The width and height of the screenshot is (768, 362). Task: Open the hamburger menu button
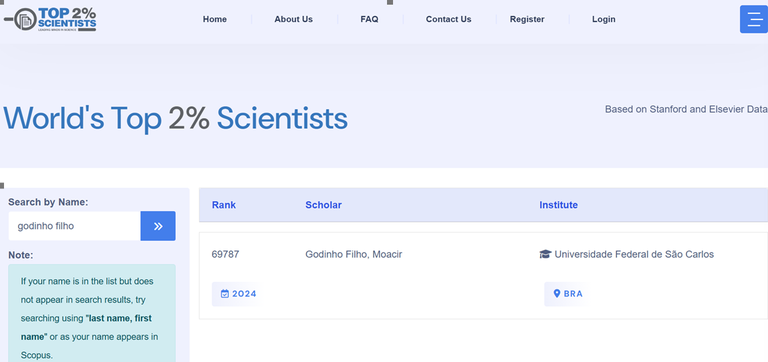[754, 19]
